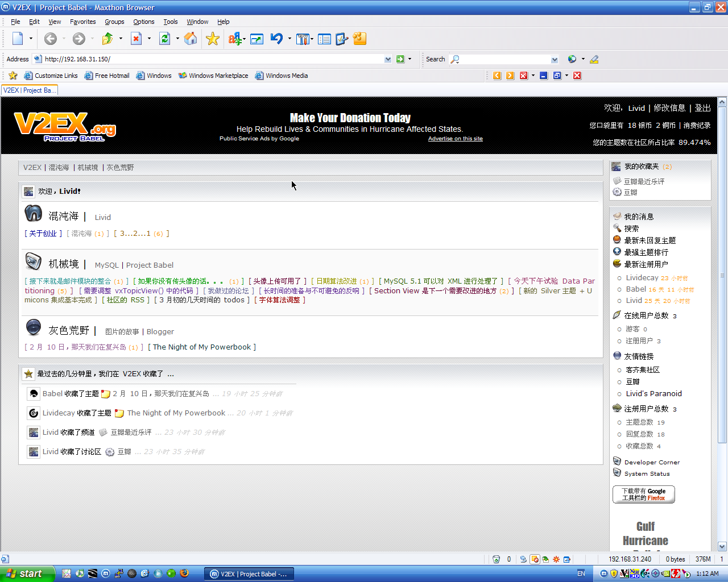Click the browser Back arrow button
This screenshot has height=582, width=728.
point(51,39)
